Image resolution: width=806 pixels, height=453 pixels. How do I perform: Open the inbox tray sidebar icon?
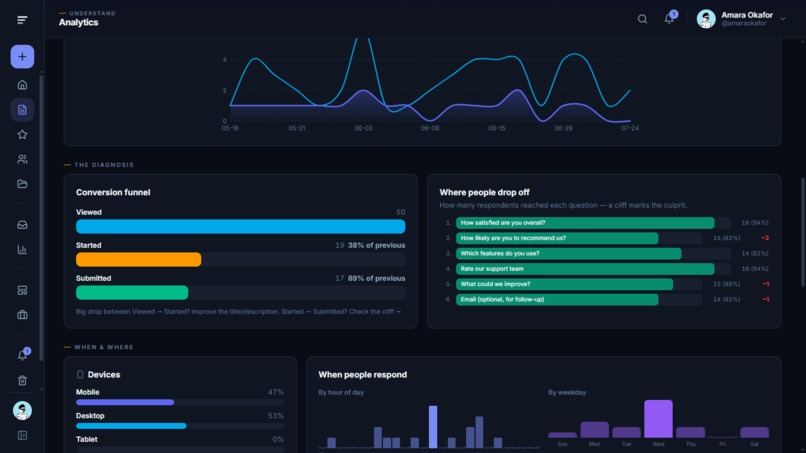(x=22, y=225)
